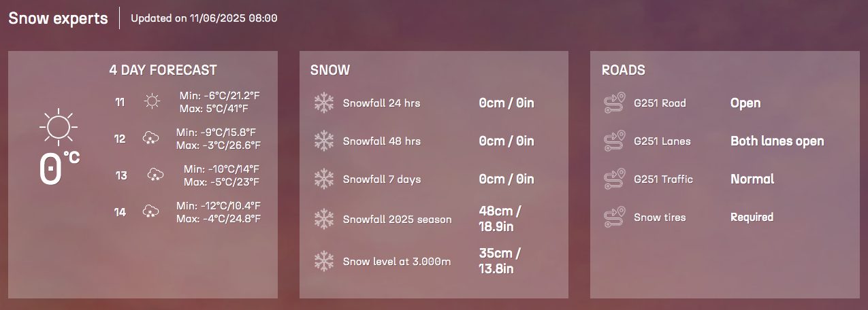The width and height of the screenshot is (868, 310).
Task: Select the Snow experts heading
Action: (58, 18)
